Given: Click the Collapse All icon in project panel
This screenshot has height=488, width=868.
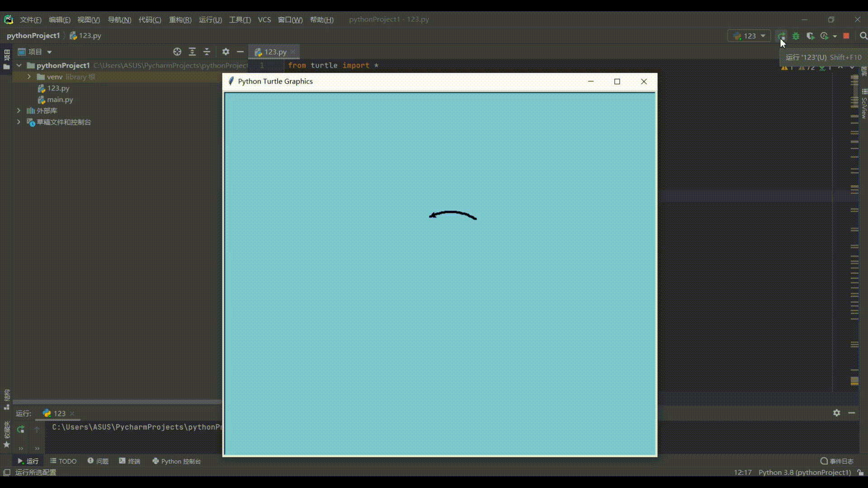Looking at the screenshot, I should point(207,52).
